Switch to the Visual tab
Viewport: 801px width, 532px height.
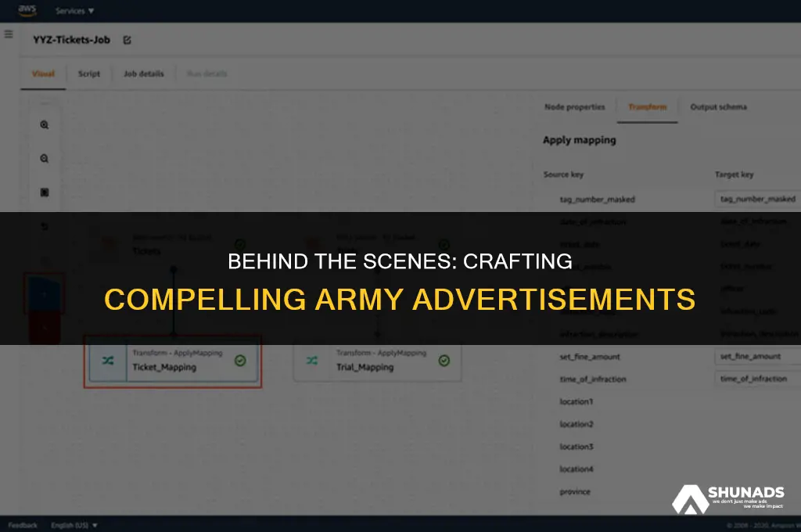coord(43,74)
